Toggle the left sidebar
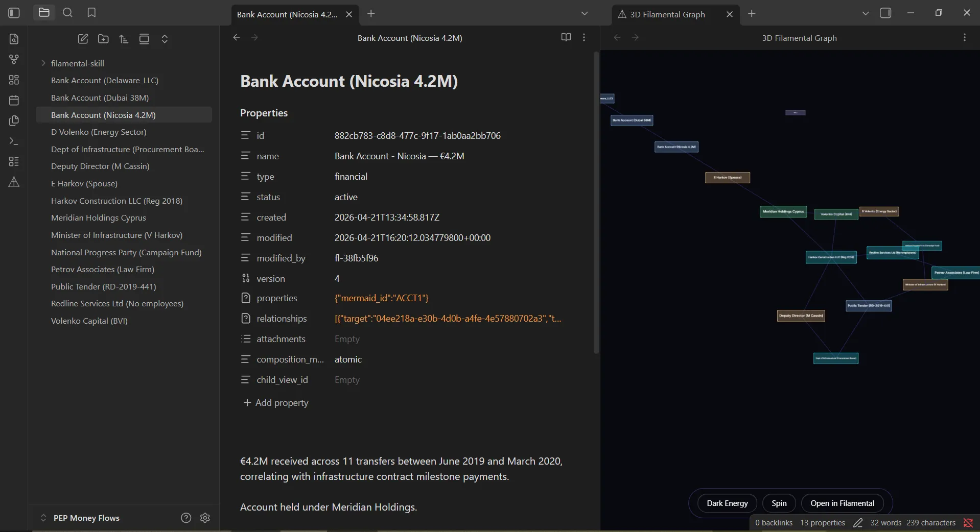The height and width of the screenshot is (532, 980). click(14, 13)
